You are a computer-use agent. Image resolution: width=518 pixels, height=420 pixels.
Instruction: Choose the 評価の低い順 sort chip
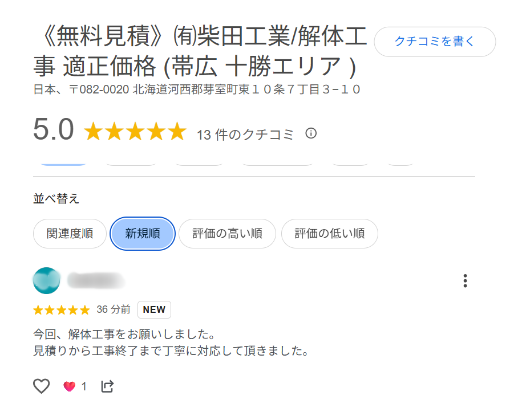click(x=329, y=234)
